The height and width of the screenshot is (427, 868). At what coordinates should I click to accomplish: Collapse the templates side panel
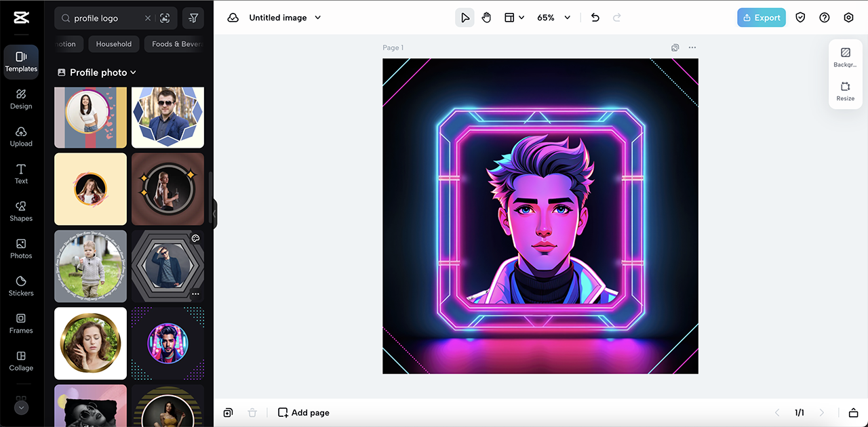(x=215, y=214)
